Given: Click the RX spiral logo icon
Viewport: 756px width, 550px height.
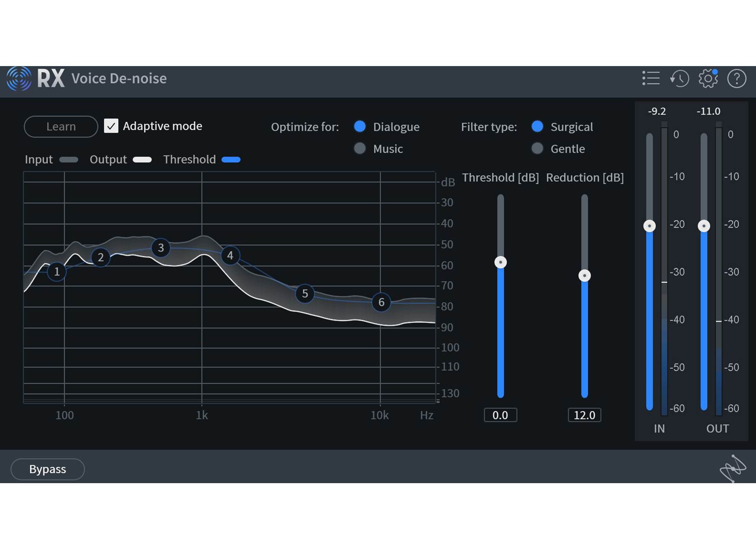Looking at the screenshot, I should point(19,78).
